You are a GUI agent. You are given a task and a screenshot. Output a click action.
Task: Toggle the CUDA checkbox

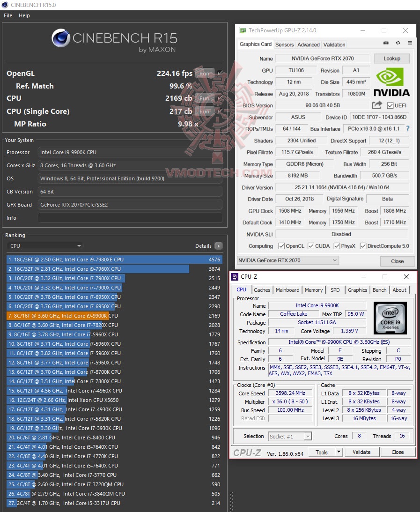pyautogui.click(x=311, y=246)
